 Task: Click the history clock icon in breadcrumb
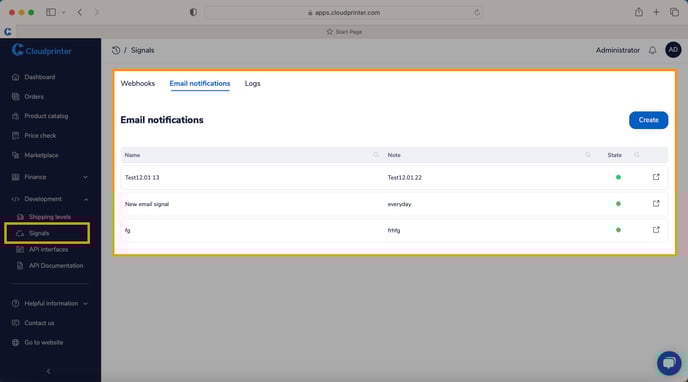click(116, 50)
